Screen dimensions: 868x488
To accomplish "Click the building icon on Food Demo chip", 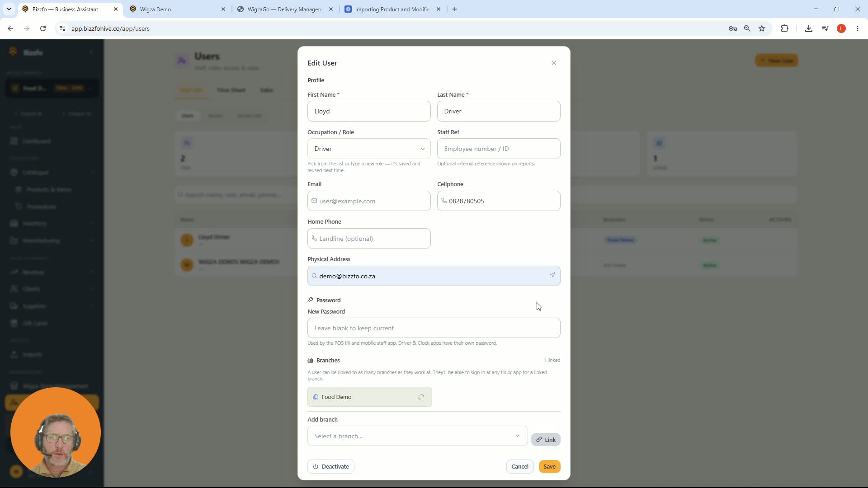I will click(316, 397).
